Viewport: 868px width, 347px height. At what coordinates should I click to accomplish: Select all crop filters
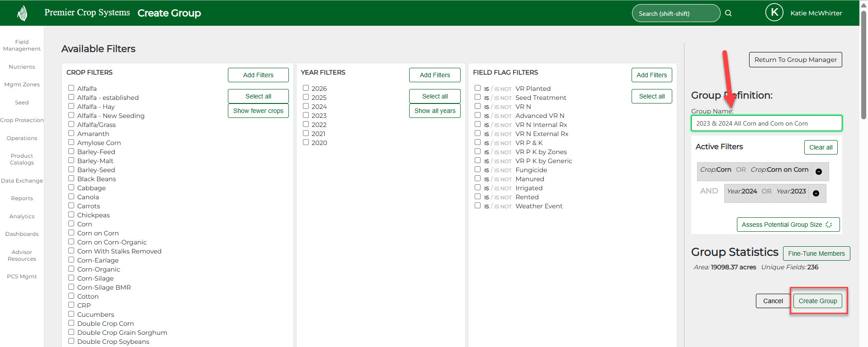click(x=258, y=96)
